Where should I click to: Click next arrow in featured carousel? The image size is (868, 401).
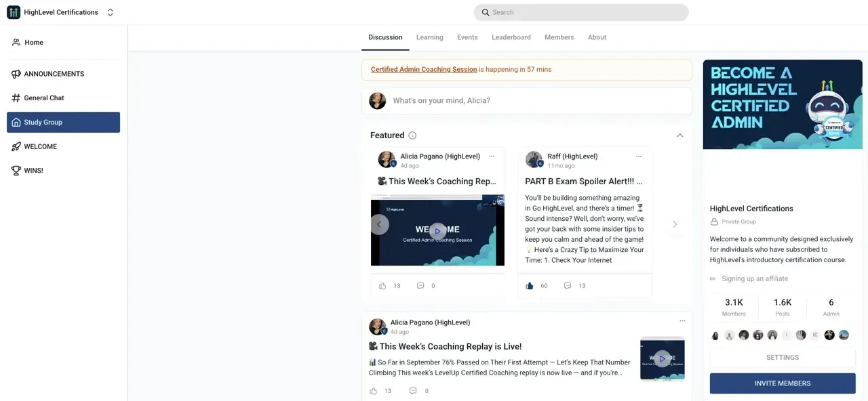[675, 224]
